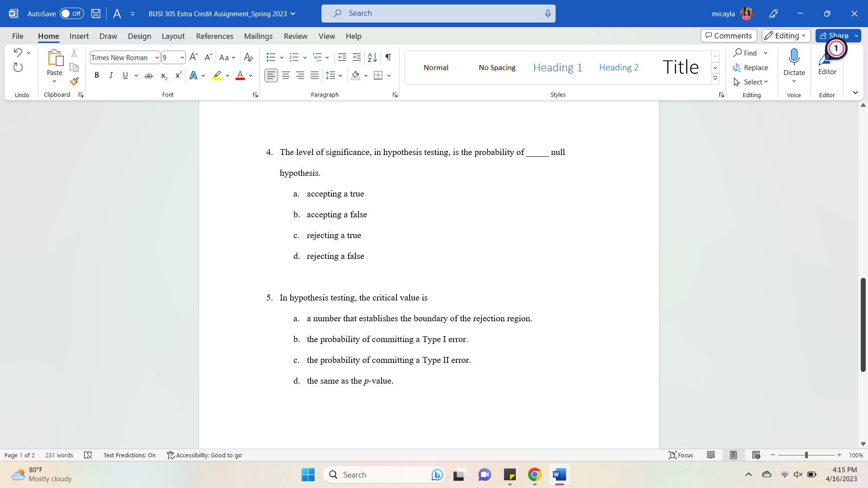Open the font size dropdown
This screenshot has height=488, width=868.
(x=182, y=57)
